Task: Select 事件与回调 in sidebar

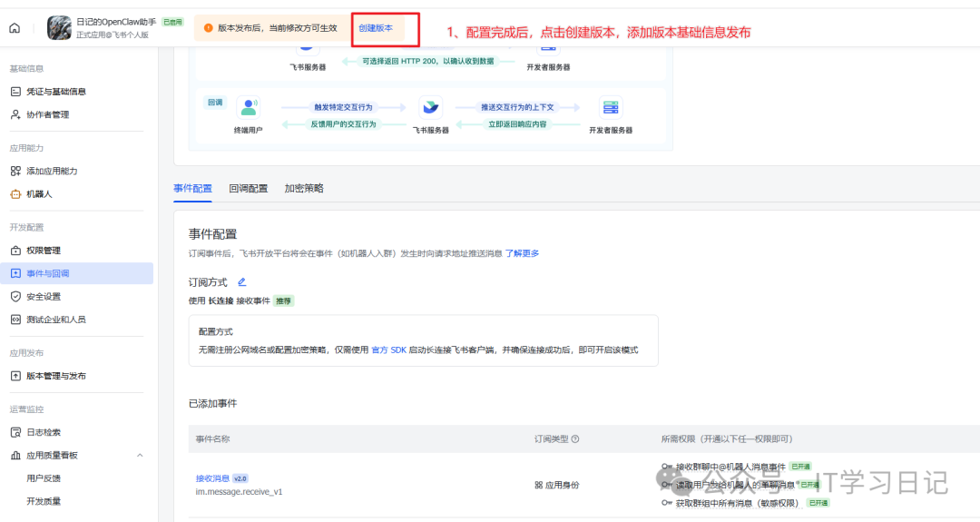Action: [x=76, y=273]
